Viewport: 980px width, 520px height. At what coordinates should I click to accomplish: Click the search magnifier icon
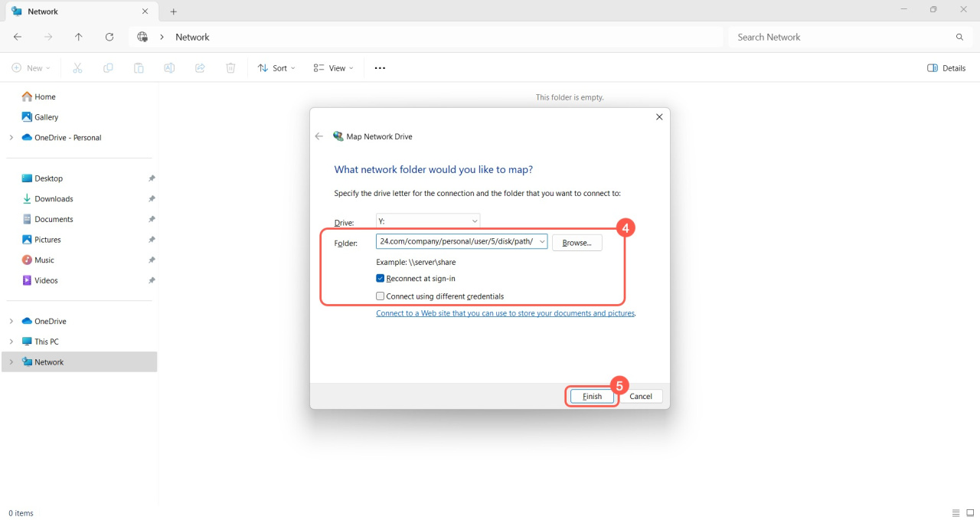[959, 37]
